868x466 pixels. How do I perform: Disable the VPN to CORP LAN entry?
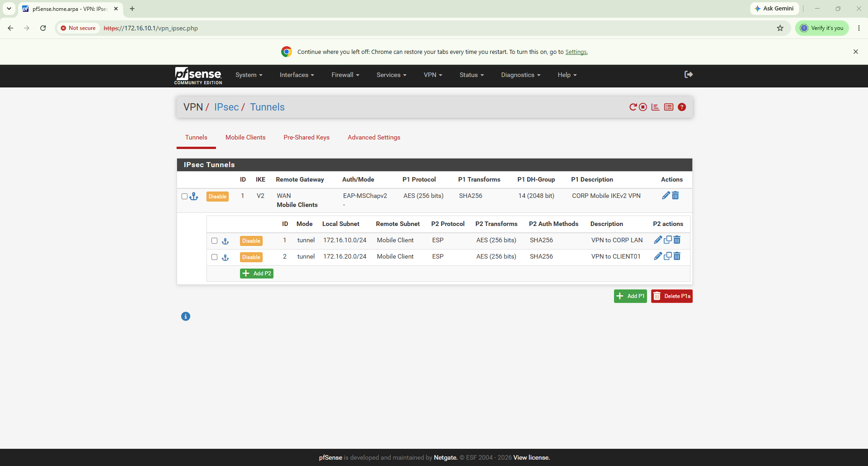[251, 241]
